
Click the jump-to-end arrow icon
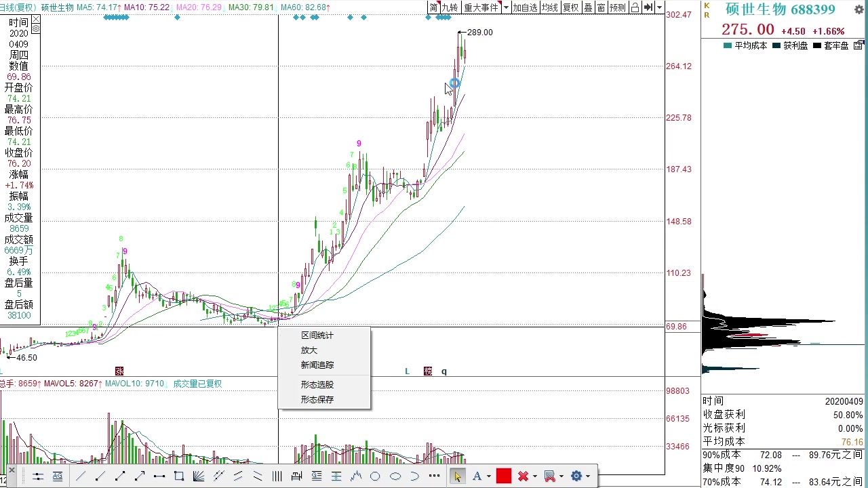click(648, 7)
